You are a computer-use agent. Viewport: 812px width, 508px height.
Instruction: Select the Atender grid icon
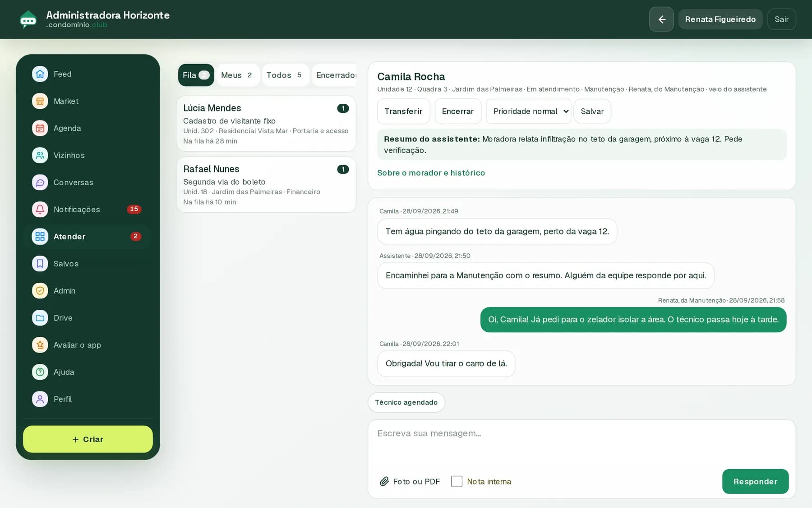[40, 237]
